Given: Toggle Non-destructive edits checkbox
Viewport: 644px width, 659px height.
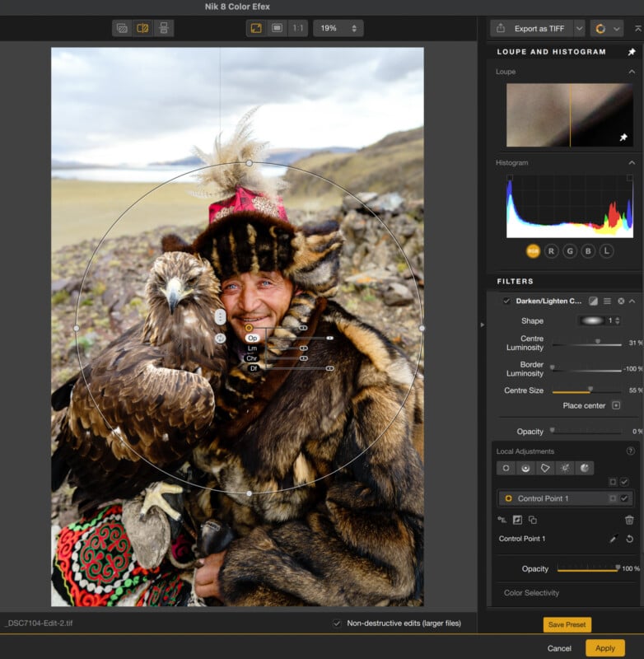Looking at the screenshot, I should [x=336, y=624].
